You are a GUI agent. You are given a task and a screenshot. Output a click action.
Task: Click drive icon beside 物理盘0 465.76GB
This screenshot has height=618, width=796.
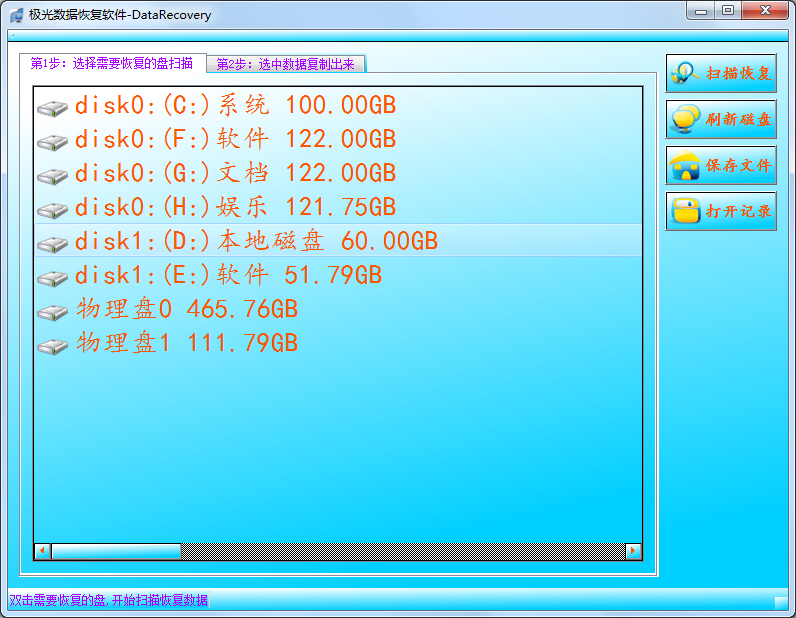52,311
